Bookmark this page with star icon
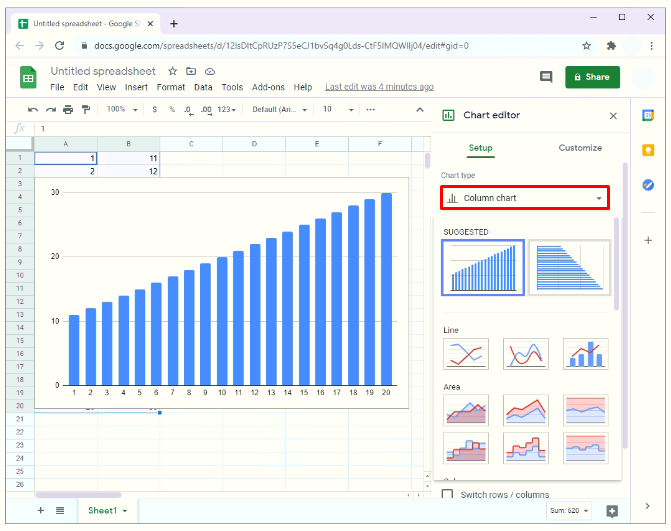This screenshot has width=671, height=531. tap(586, 46)
